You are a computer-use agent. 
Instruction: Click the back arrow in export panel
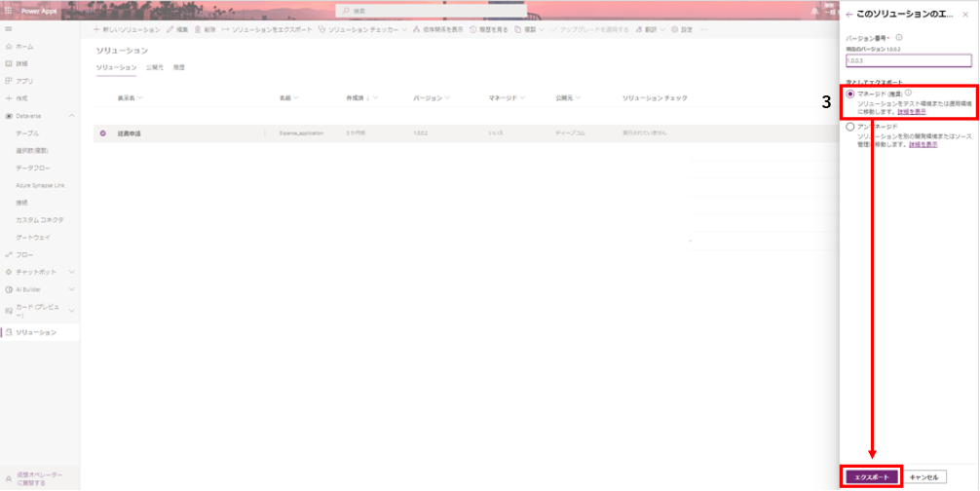[x=849, y=15]
